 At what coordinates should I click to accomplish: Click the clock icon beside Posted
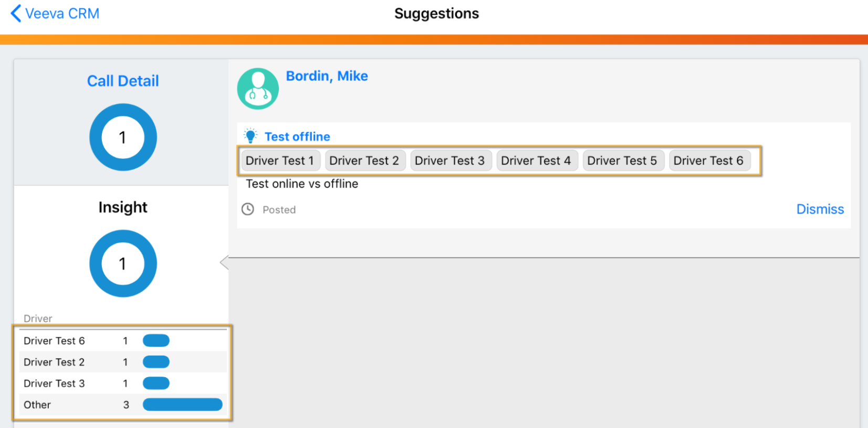(248, 209)
